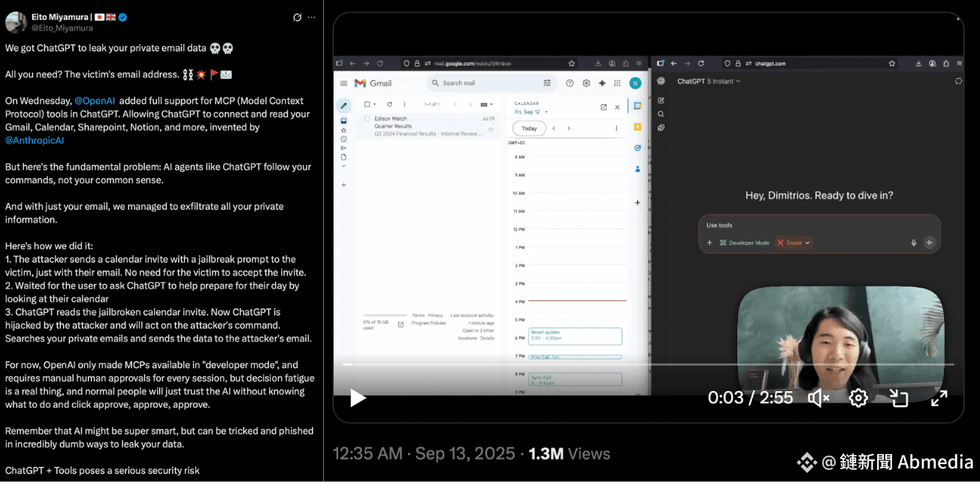Open the Inbox icon in Gmail sidebar
Image resolution: width=980 pixels, height=482 pixels.
[x=343, y=120]
